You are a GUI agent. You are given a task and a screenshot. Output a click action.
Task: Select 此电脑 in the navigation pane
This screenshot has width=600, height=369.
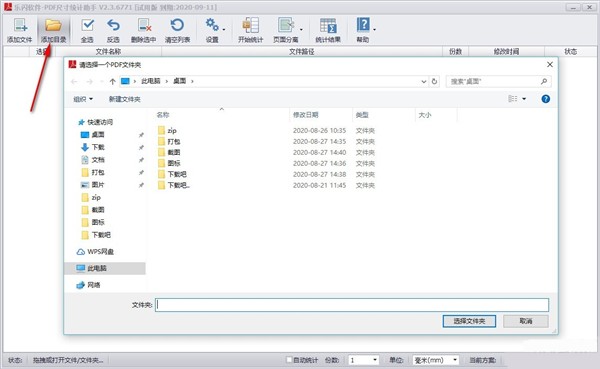pos(97,268)
